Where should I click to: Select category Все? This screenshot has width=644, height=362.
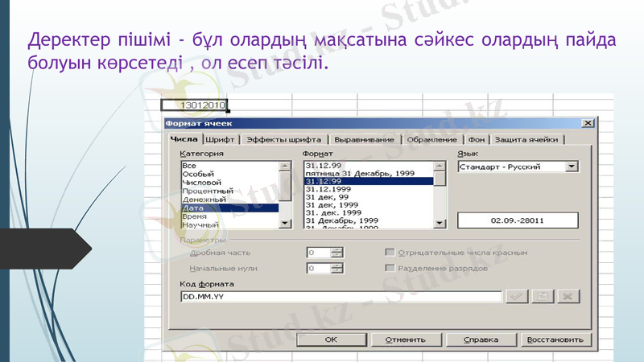pos(230,166)
